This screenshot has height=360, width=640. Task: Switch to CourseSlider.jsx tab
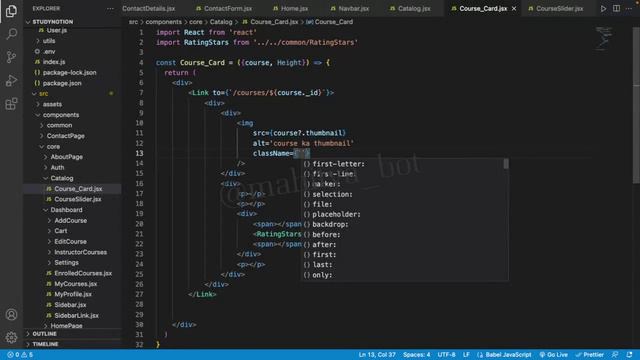(556, 9)
